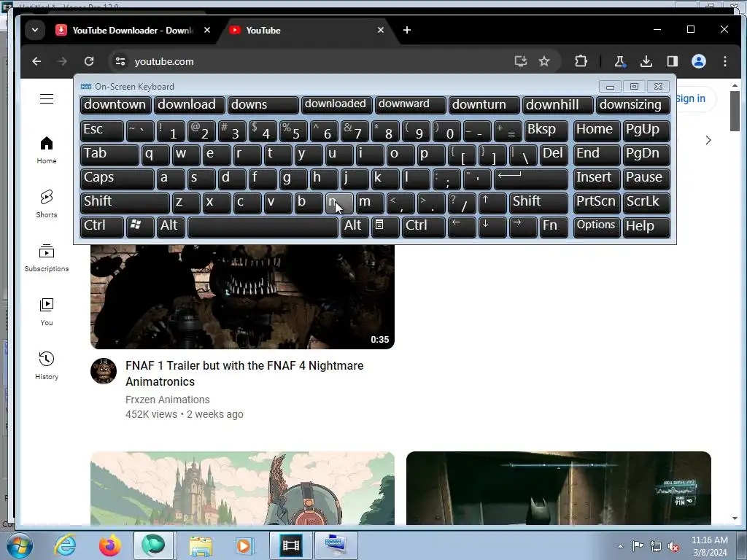747x560 pixels.
Task: Open a new browser tab
Action: (407, 30)
